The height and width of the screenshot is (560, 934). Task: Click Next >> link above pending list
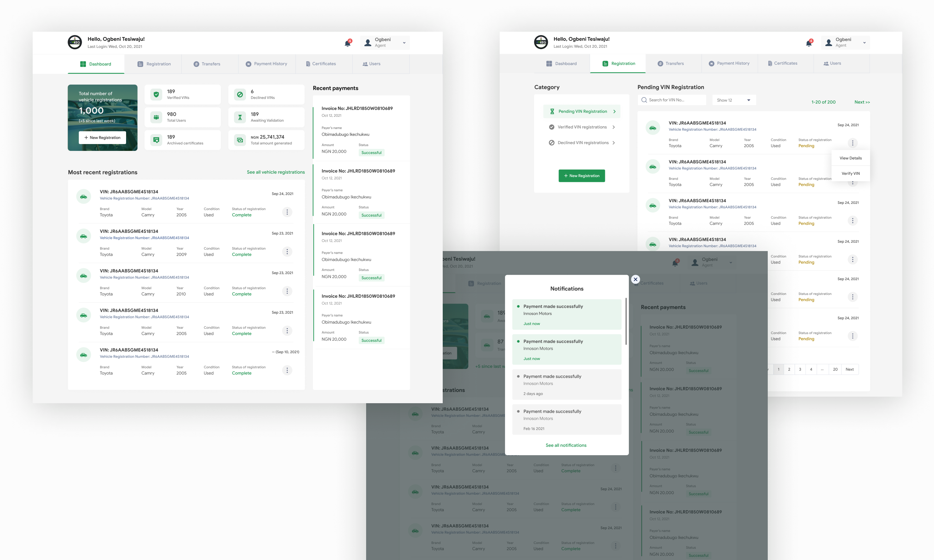point(862,102)
